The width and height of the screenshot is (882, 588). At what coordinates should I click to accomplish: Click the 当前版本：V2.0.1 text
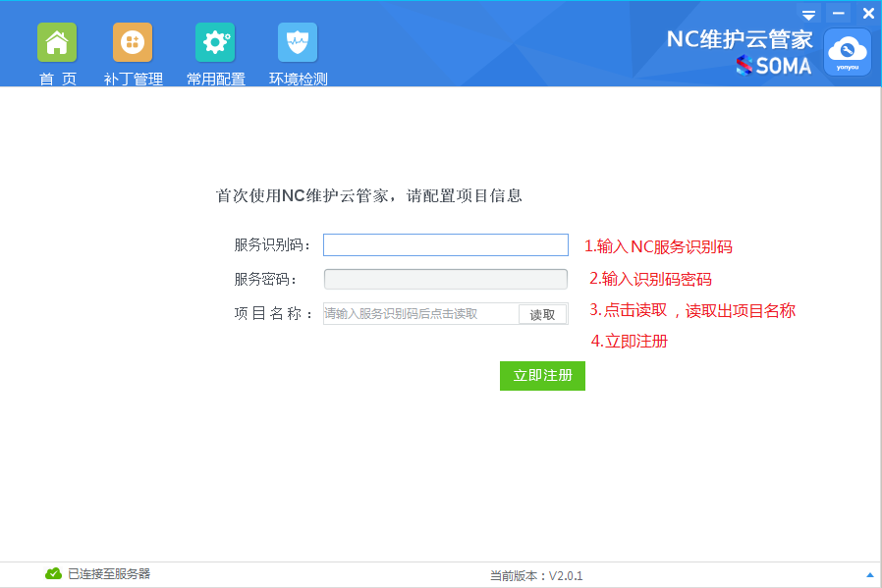click(x=536, y=575)
